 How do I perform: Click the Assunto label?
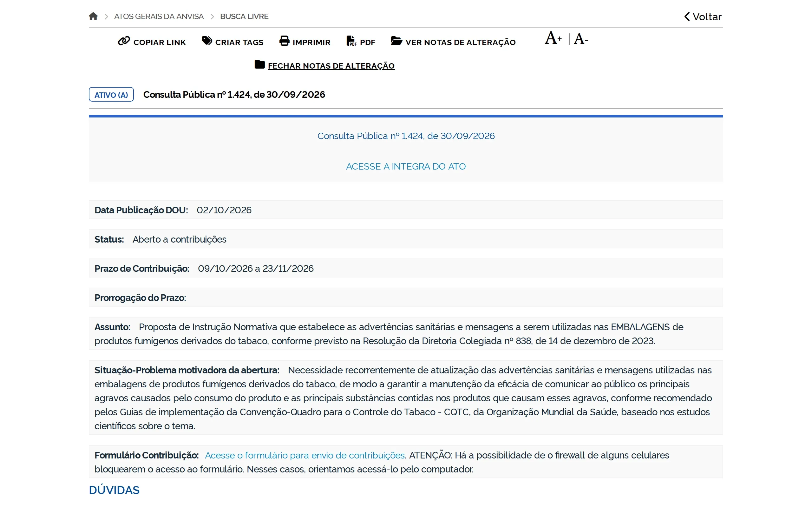pyautogui.click(x=112, y=327)
